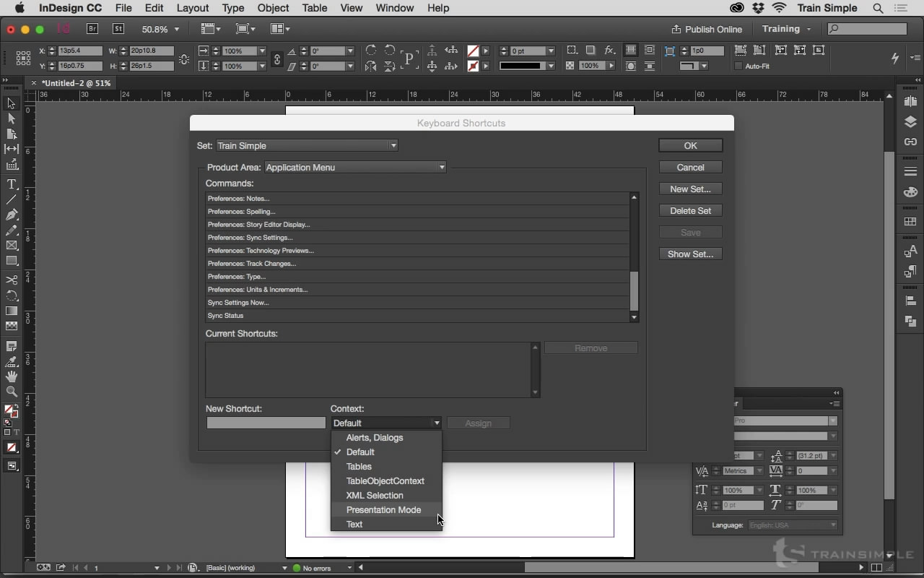This screenshot has height=578, width=924.
Task: Select the Type tool
Action: (x=12, y=184)
